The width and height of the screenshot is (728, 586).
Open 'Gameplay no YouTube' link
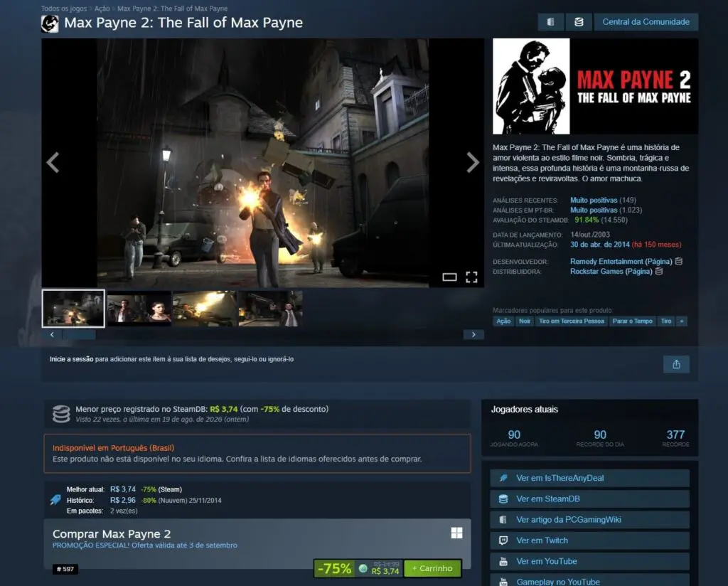click(589, 580)
